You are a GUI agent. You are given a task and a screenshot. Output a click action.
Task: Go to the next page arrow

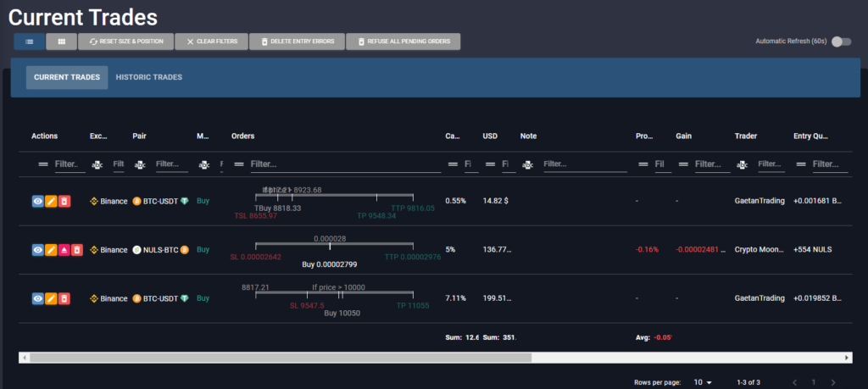pyautogui.click(x=832, y=382)
